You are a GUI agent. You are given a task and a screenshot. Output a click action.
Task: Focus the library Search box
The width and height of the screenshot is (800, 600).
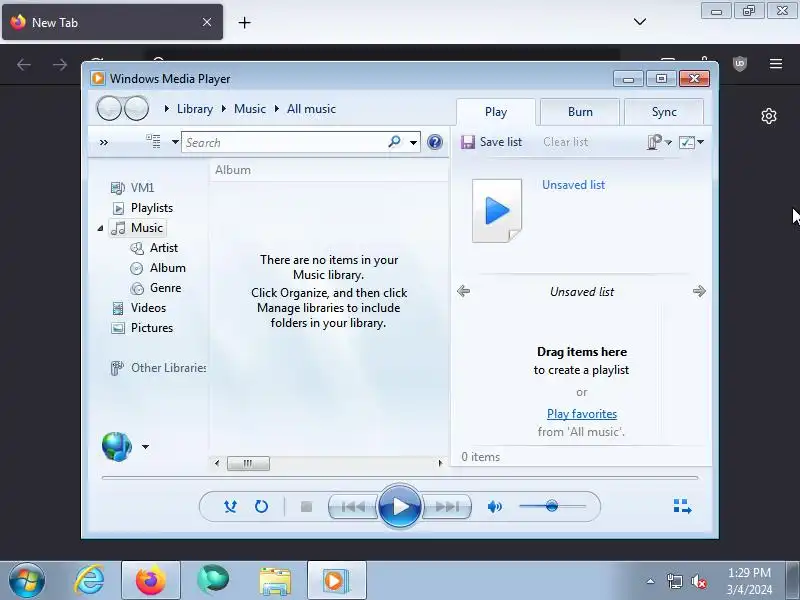point(286,142)
